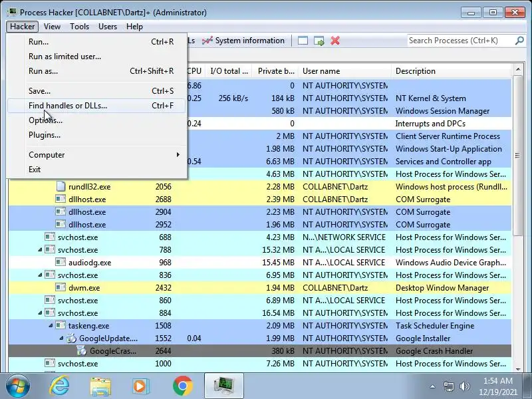This screenshot has height=399, width=532.
Task: Sort by I/O total column header
Action: point(229,71)
